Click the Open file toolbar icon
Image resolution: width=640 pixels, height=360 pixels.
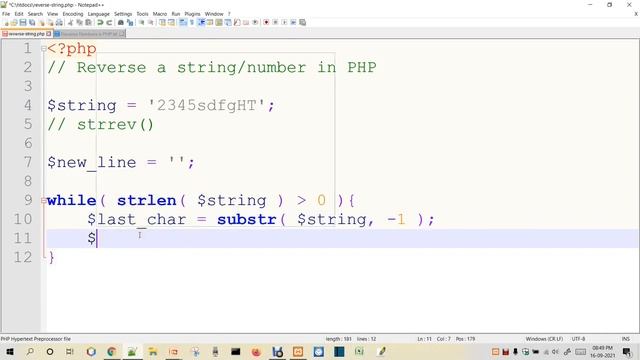(x=14, y=22)
